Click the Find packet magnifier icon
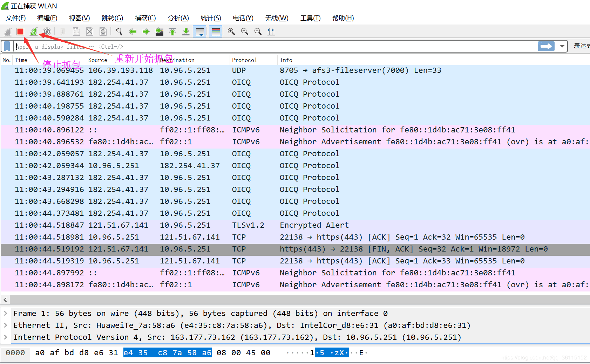Screen dimensions: 590x364 [119, 32]
